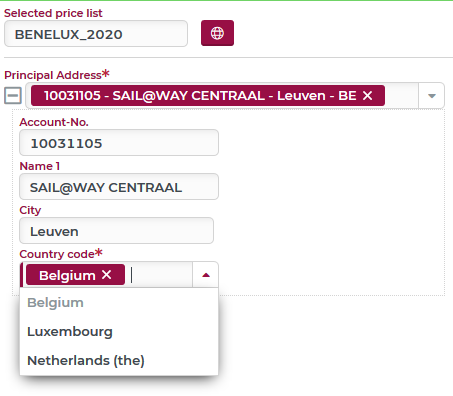Click the 10031105 - SAIL@WAY CENTRAAL address tag

click(200, 96)
